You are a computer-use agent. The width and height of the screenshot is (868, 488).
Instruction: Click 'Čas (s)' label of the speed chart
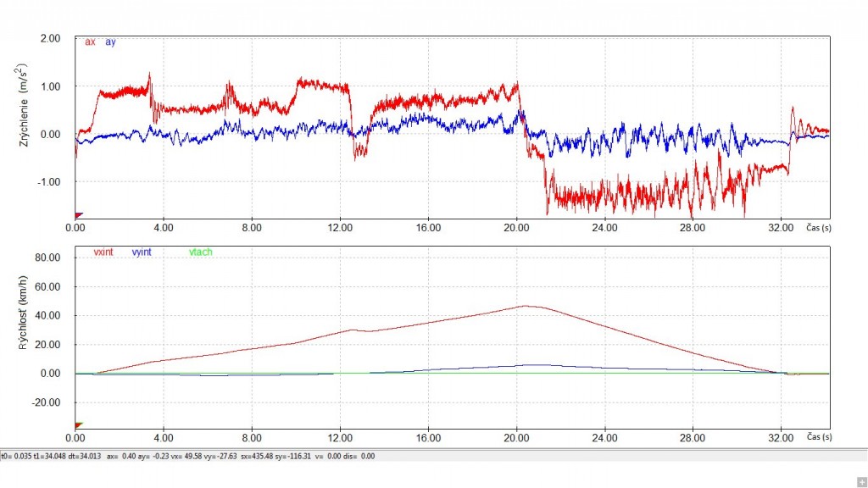[819, 437]
